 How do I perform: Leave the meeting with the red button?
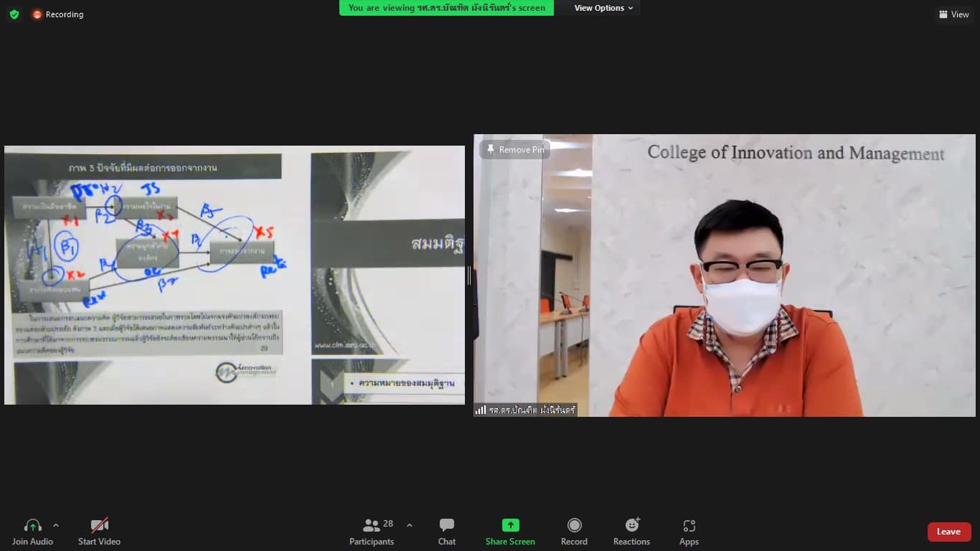point(948,532)
